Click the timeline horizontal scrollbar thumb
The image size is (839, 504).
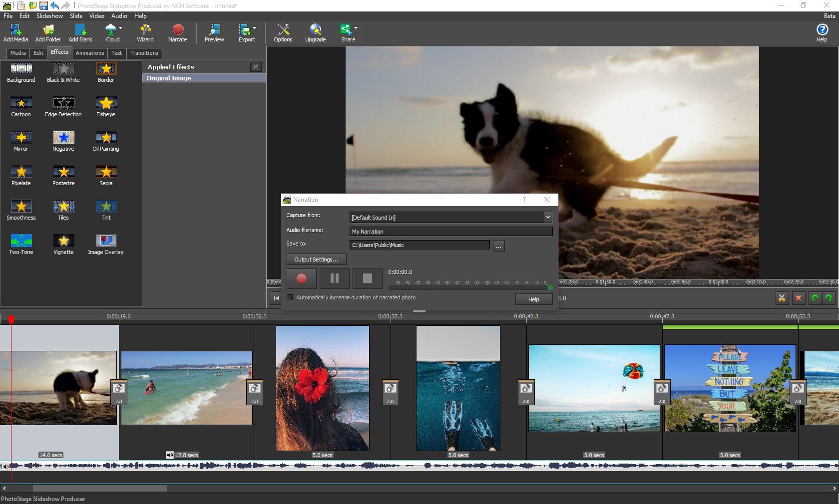[x=100, y=488]
